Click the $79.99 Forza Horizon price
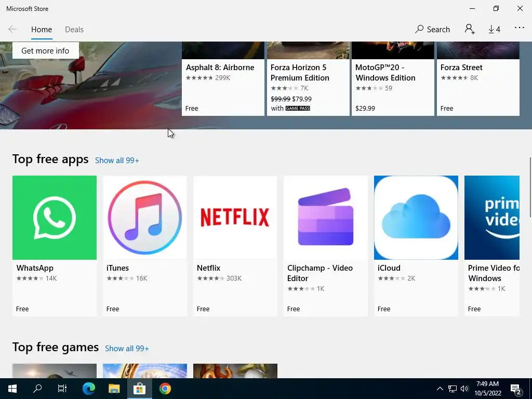 coord(302,99)
